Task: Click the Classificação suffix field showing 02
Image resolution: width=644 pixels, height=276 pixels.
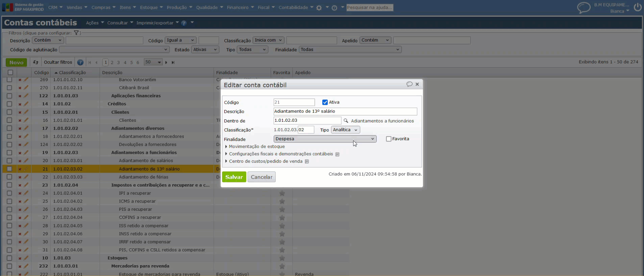Action: [x=306, y=130]
